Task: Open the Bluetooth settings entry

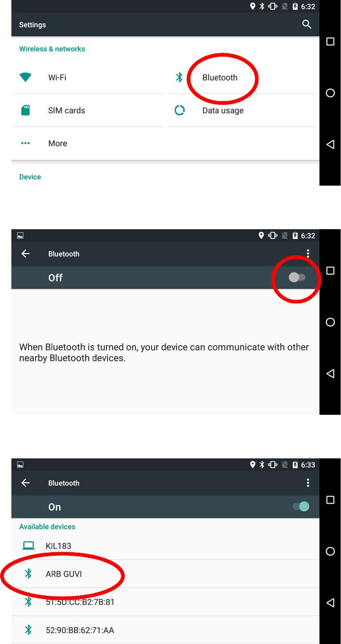Action: pos(242,77)
